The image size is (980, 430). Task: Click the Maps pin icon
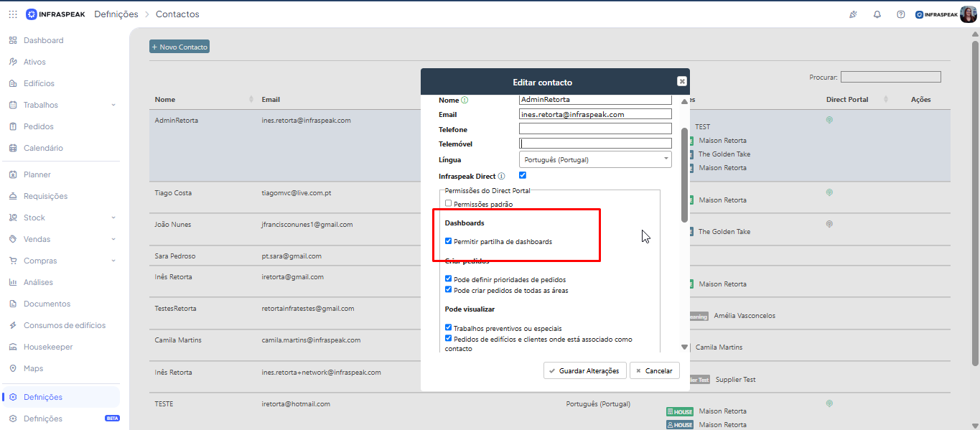pos(13,368)
